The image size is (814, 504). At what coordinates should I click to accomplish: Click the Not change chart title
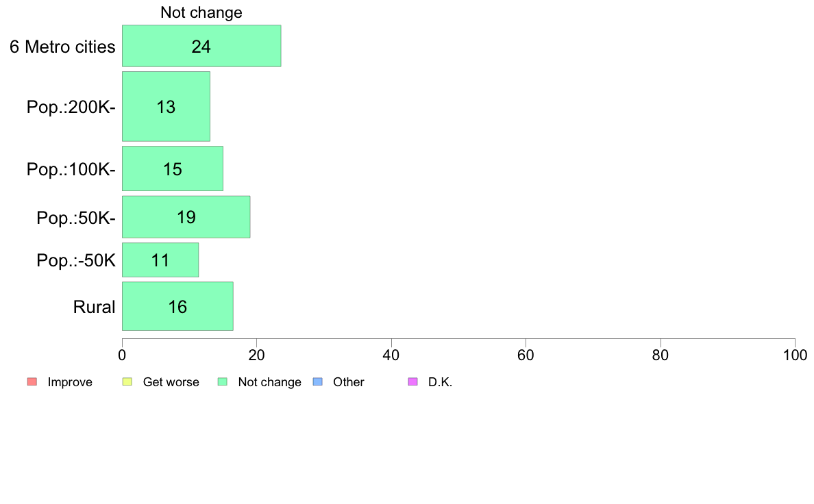click(x=201, y=12)
